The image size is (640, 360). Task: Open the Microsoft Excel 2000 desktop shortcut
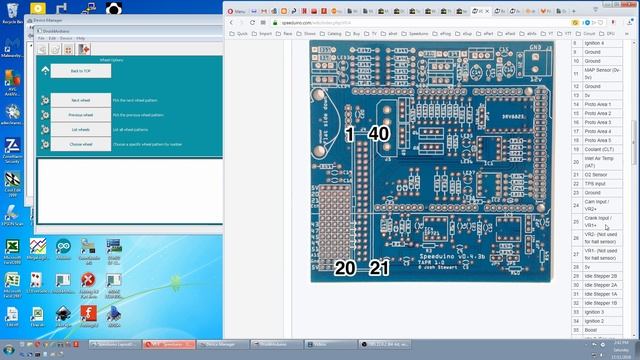click(12, 251)
